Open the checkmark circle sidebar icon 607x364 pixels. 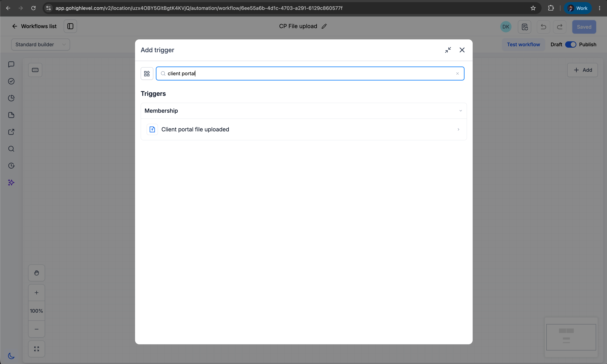tap(11, 81)
